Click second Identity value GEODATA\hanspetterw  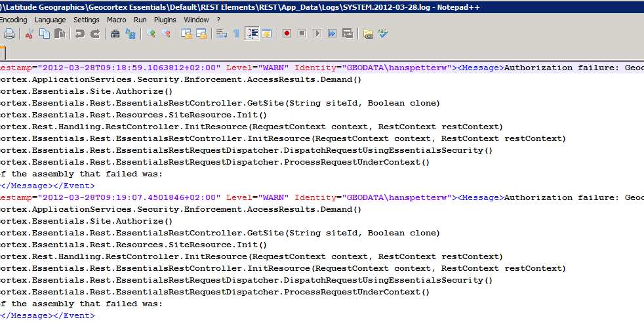point(397,197)
